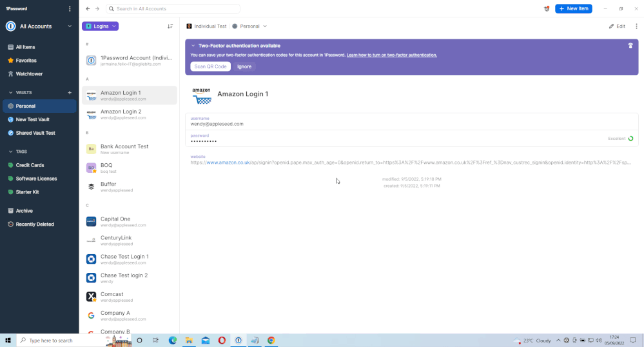
Task: Select the Credit Cards tag
Action: click(x=30, y=165)
